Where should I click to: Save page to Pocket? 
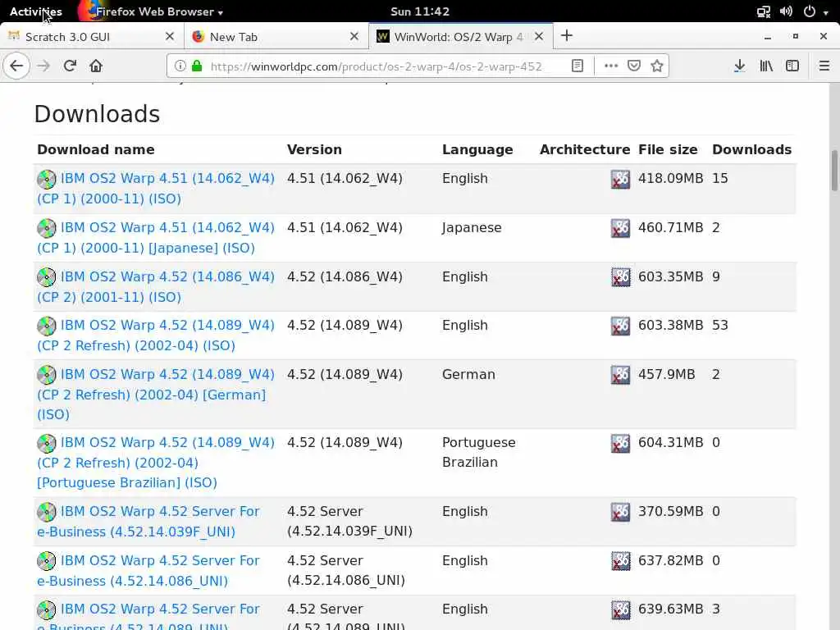(634, 66)
